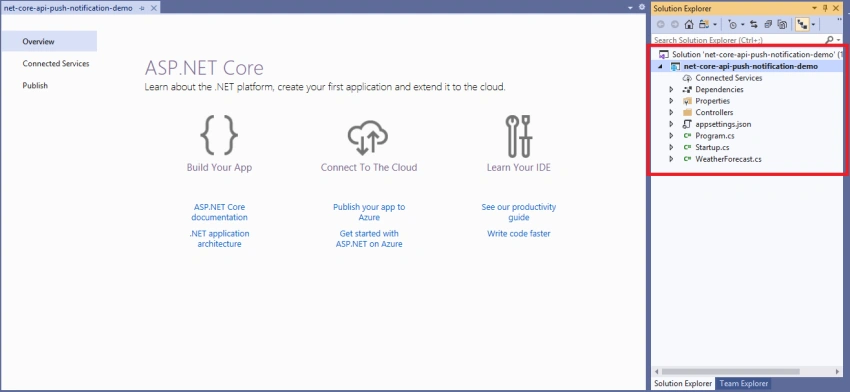This screenshot has width=850, height=392.
Task: Expand the Controllers folder
Action: click(671, 113)
